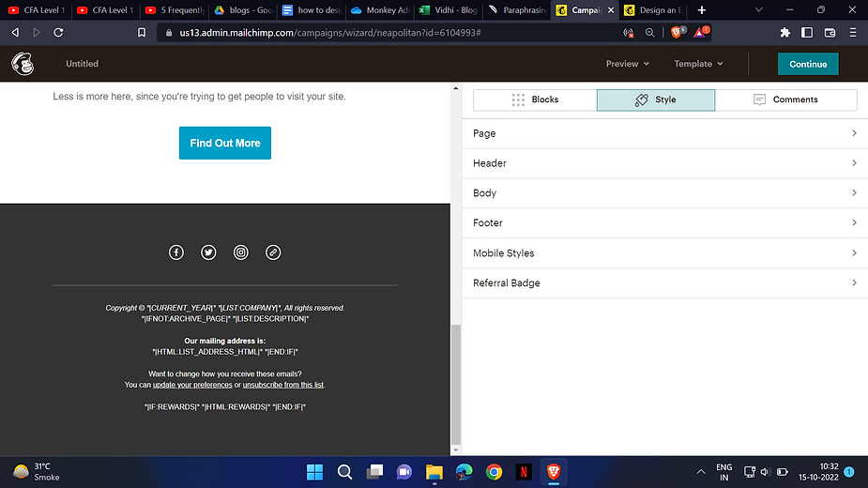Click the Find Out More button
Screen dimensions: 868x488
click(x=225, y=143)
